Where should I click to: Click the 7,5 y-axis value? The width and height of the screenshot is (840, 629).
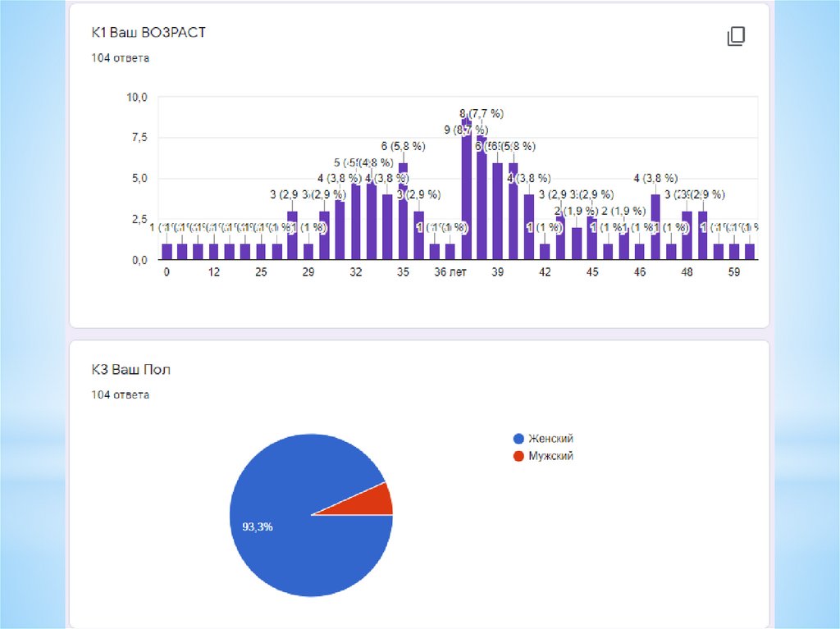(x=139, y=138)
